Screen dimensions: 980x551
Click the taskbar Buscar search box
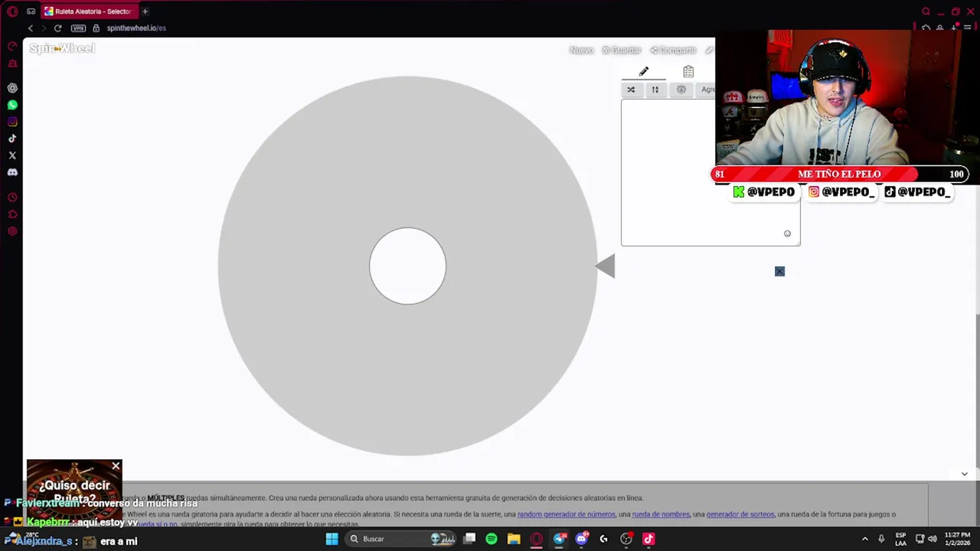(x=401, y=539)
